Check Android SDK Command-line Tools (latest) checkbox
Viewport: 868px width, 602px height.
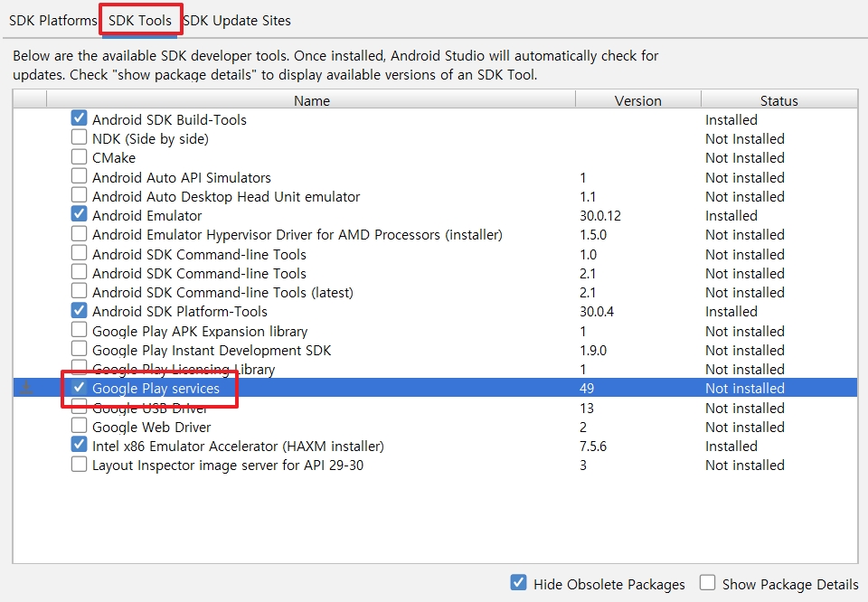pos(80,290)
